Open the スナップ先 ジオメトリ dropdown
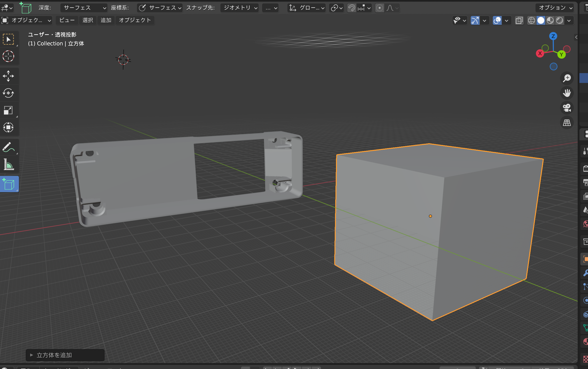The image size is (588, 369). coord(240,8)
